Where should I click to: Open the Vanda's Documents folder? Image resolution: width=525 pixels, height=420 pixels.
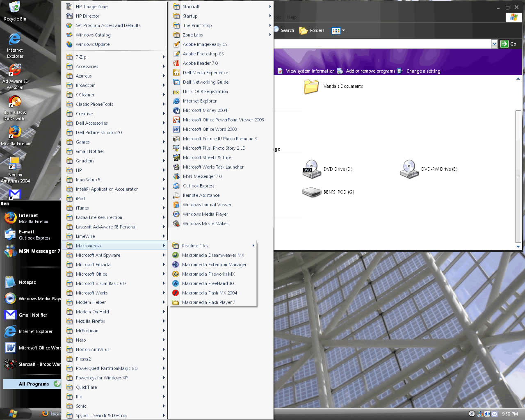333,86
